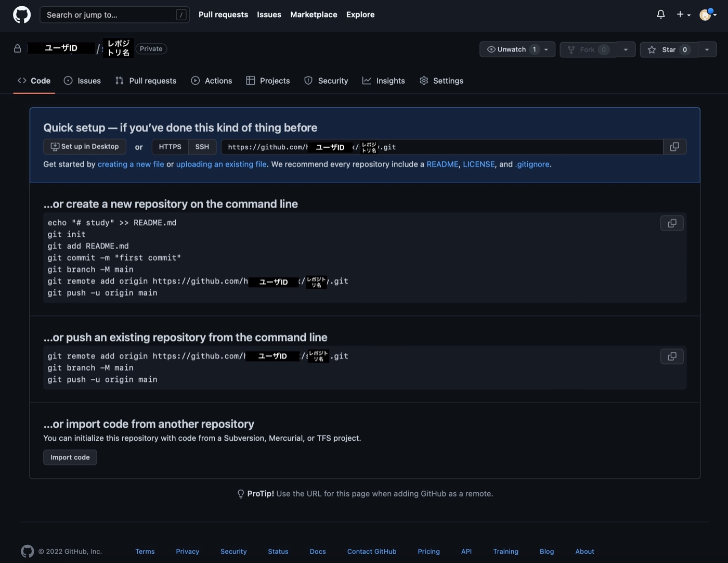Switch to the repository Pull requests tab

146,81
